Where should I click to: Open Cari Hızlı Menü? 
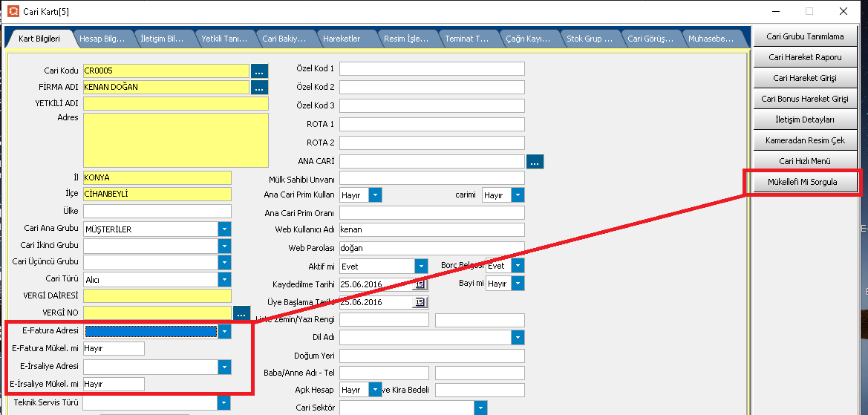[x=805, y=161]
